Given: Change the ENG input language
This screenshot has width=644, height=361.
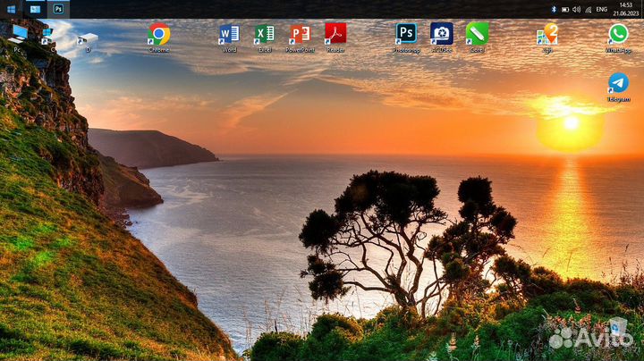Looking at the screenshot, I should 602,9.
